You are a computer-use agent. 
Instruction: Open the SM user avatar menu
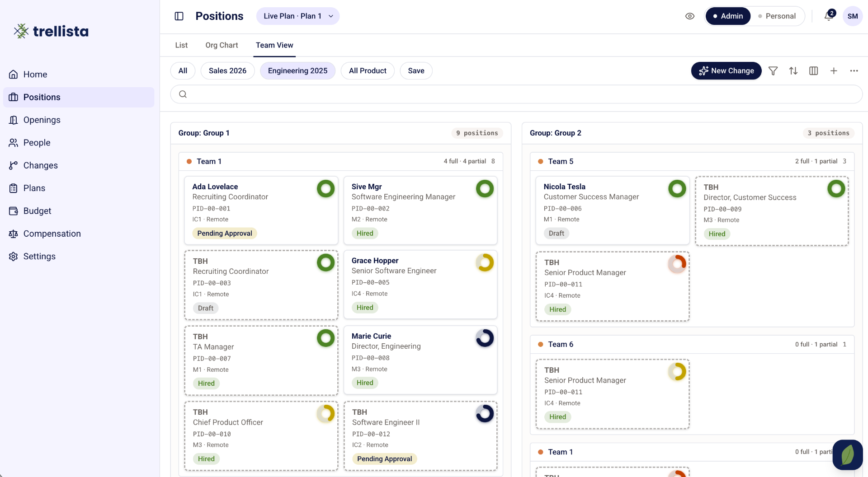coord(853,16)
